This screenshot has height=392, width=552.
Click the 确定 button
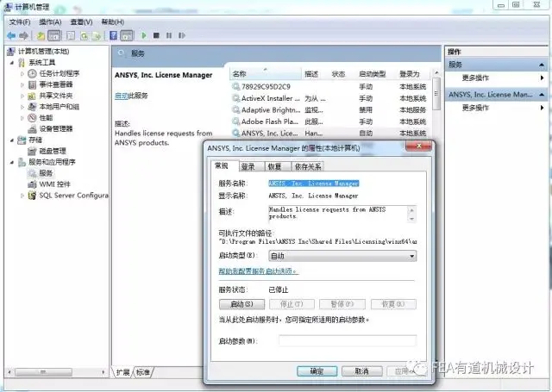click(317, 371)
